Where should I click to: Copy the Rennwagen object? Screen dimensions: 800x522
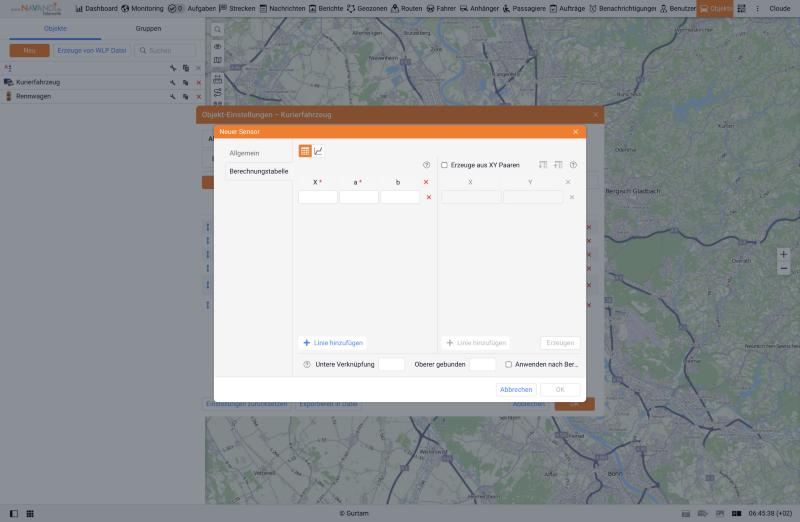(186, 96)
